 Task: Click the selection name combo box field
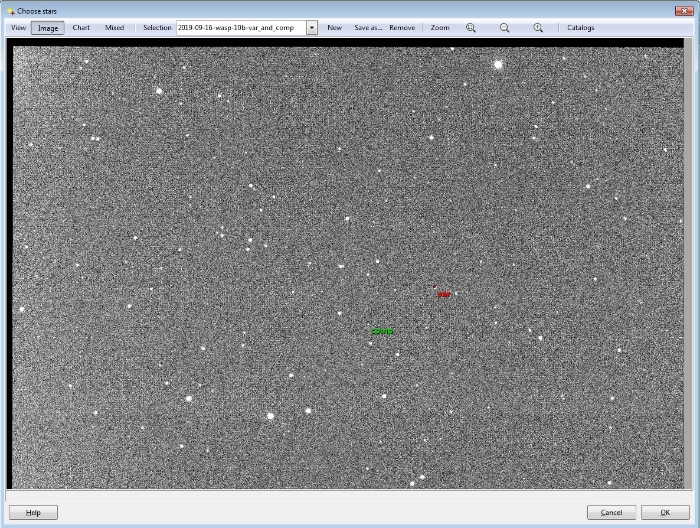(240, 28)
